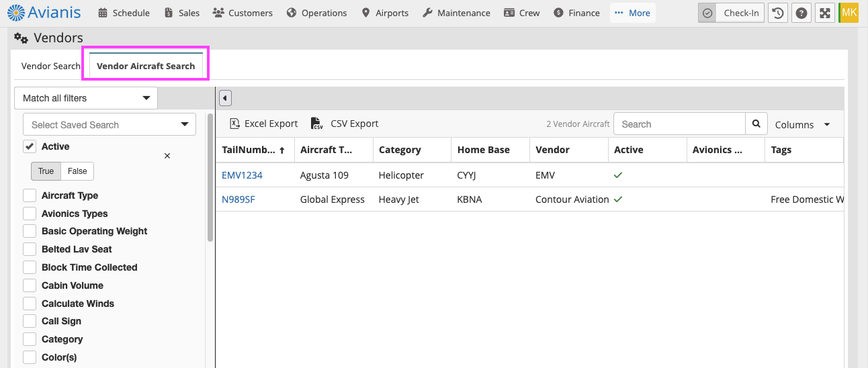Screen dimensions: 868x368
Task: Set Active filter to False
Action: pyautogui.click(x=77, y=171)
